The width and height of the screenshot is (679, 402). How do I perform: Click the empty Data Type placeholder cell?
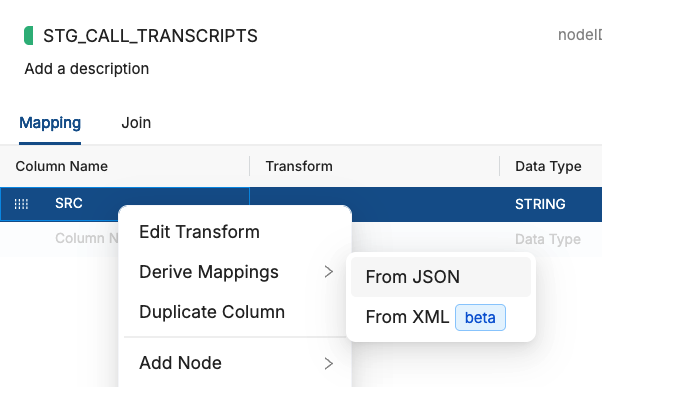pyautogui.click(x=548, y=239)
